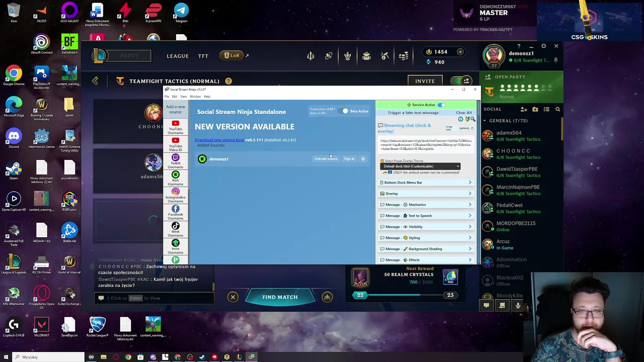Viewport: 644px width, 362px height.
Task: Click magnifier icon under Clear All
Action: pyautogui.click(x=472, y=119)
